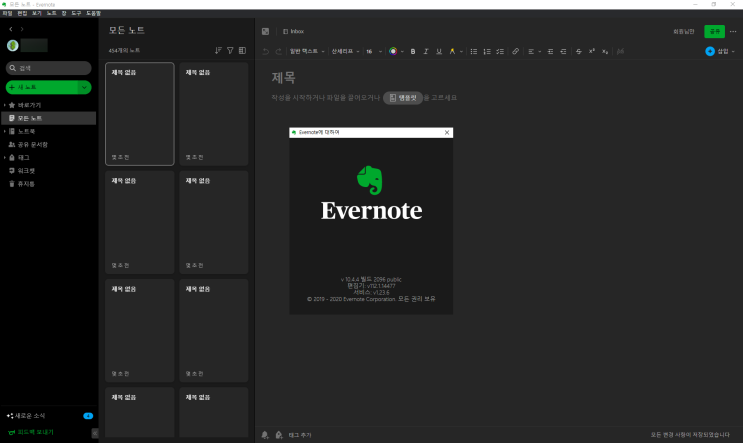Open the dropdown arrow beside 새 노트
This screenshot has width=743, height=443.
point(84,87)
